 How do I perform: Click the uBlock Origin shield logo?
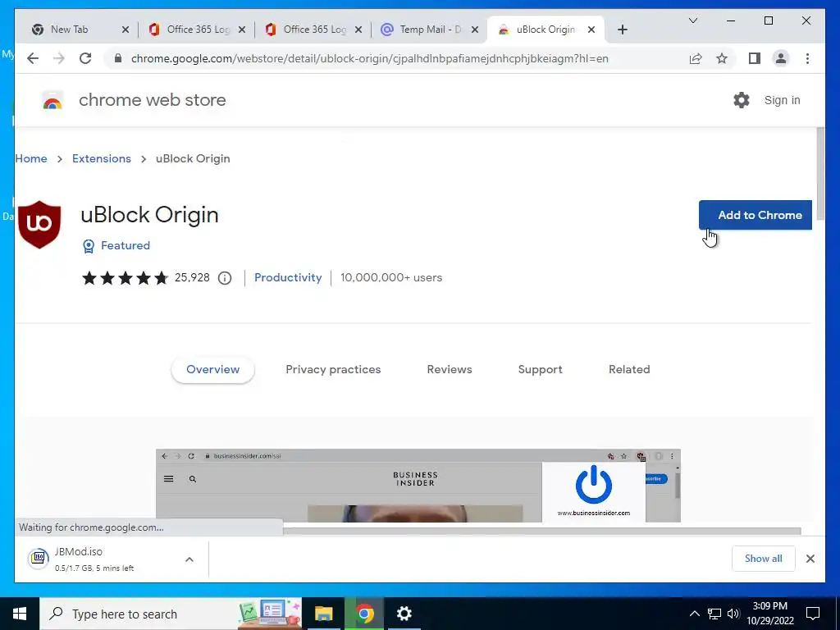(x=39, y=225)
